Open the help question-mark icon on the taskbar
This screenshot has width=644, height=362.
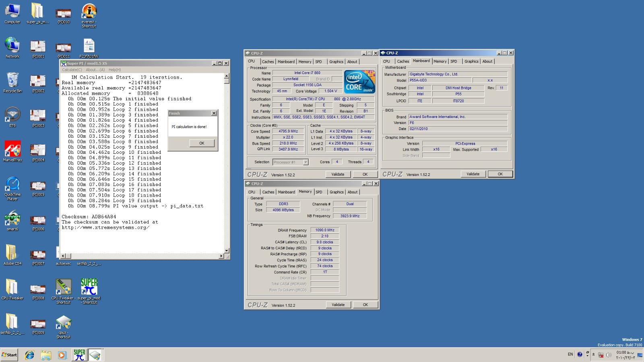(580, 354)
